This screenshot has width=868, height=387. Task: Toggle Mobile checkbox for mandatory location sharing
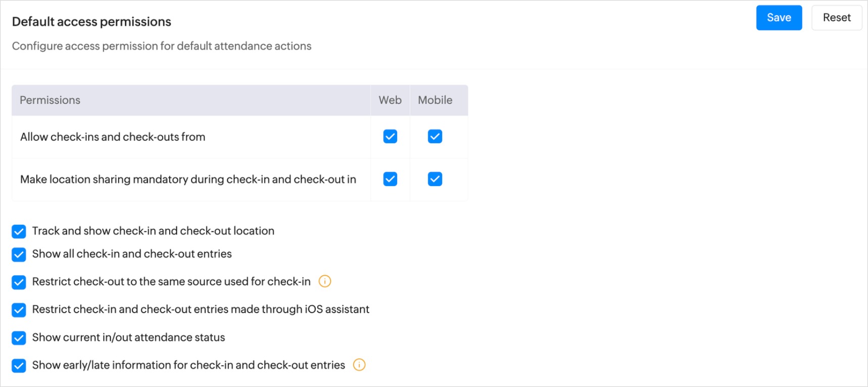click(x=435, y=179)
